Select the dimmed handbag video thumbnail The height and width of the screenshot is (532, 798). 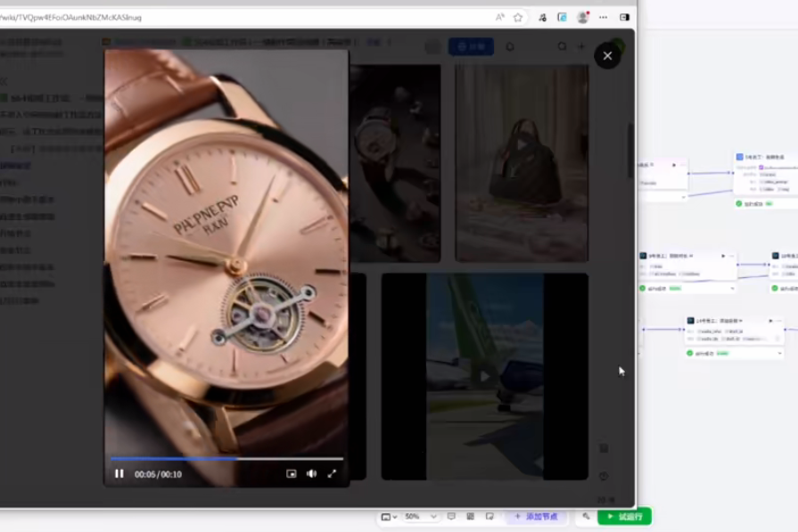(522, 163)
